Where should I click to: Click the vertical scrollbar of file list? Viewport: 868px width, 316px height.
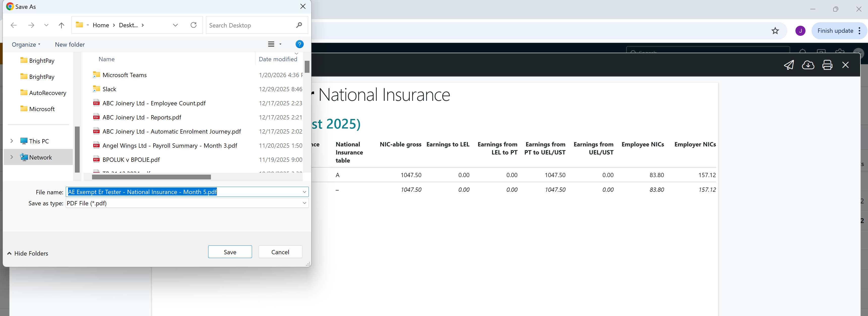307,67
